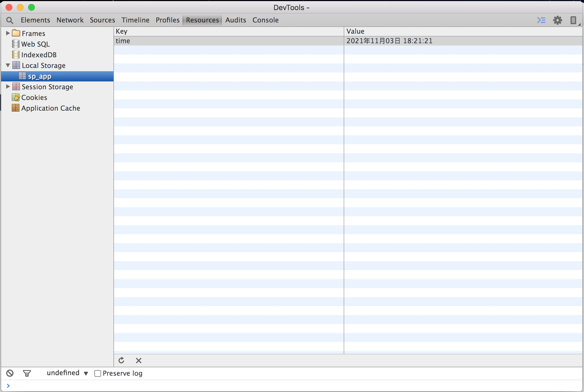Enable the Preserve log checkbox
This screenshot has height=392, width=584.
(98, 373)
